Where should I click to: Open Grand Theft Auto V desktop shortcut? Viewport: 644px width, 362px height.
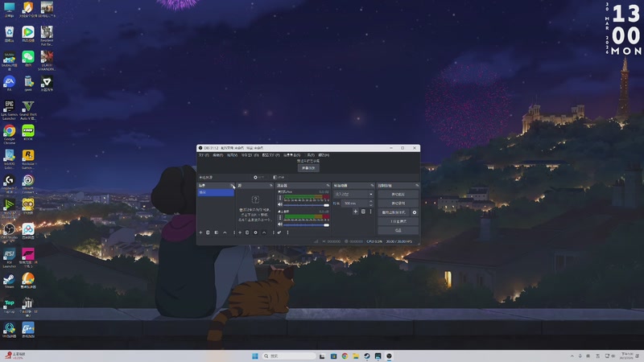tap(28, 109)
